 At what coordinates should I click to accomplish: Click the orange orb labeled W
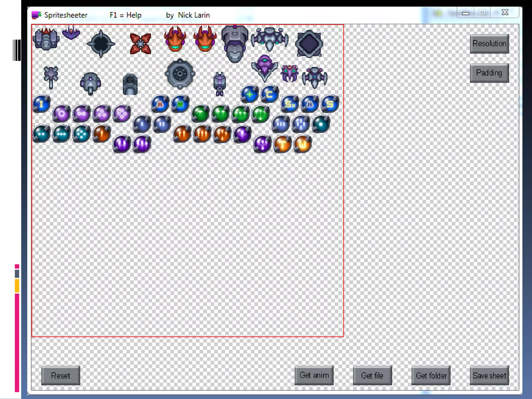302,144
